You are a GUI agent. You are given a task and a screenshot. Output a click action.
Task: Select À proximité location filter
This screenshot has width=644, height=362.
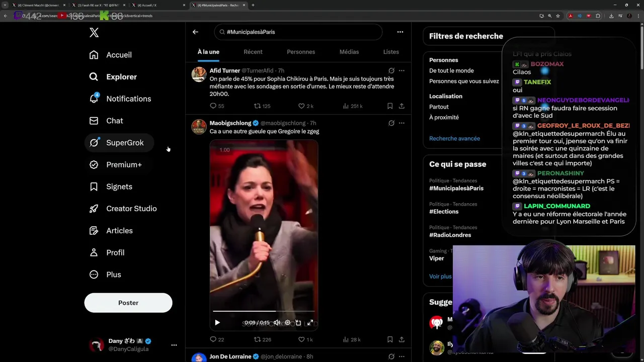pyautogui.click(x=444, y=117)
